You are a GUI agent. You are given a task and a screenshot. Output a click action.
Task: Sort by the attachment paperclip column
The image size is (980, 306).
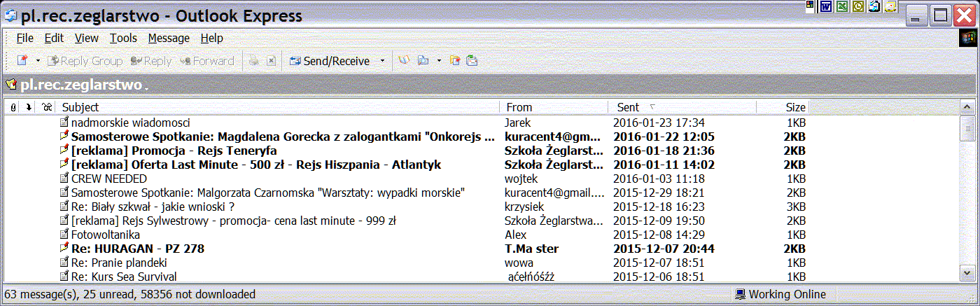pos(13,107)
